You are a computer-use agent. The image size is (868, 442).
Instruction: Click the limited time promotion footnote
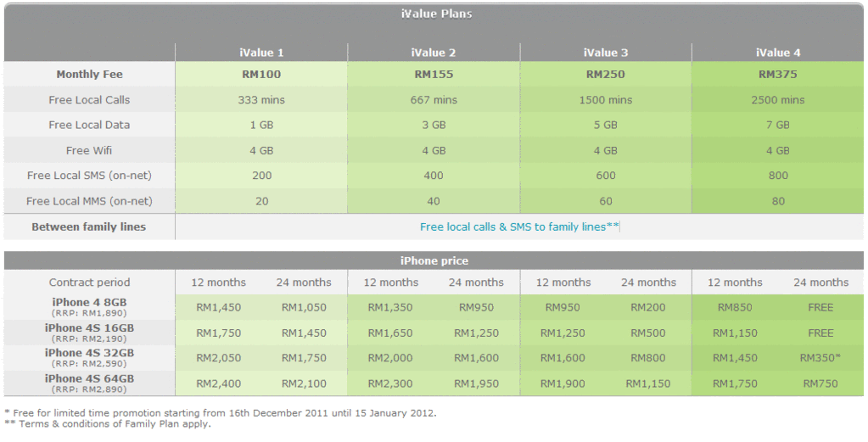click(221, 412)
